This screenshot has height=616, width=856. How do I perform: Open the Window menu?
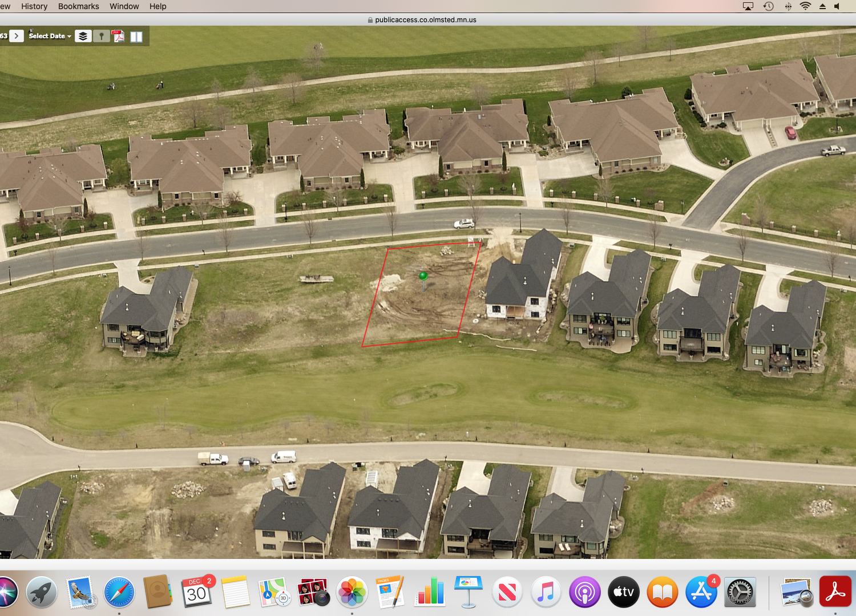(x=124, y=6)
